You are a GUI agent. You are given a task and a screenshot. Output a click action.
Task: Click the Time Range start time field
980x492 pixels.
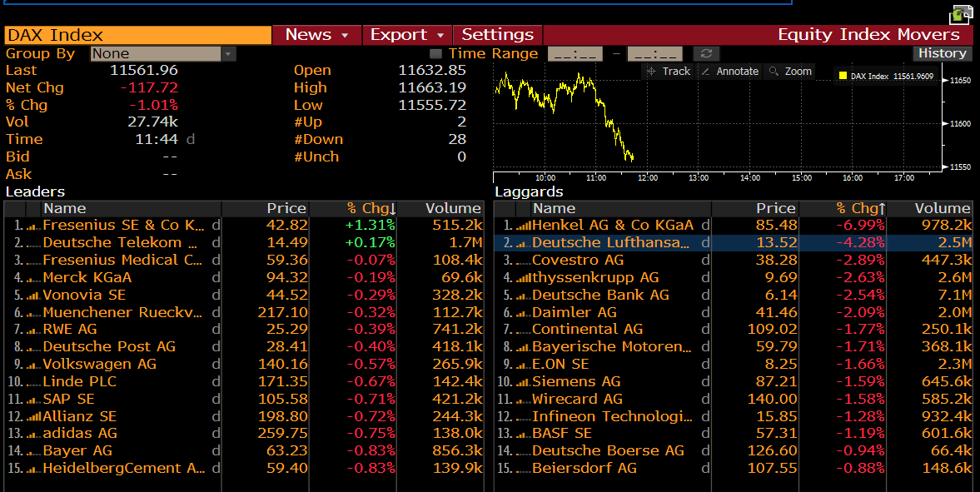[575, 54]
